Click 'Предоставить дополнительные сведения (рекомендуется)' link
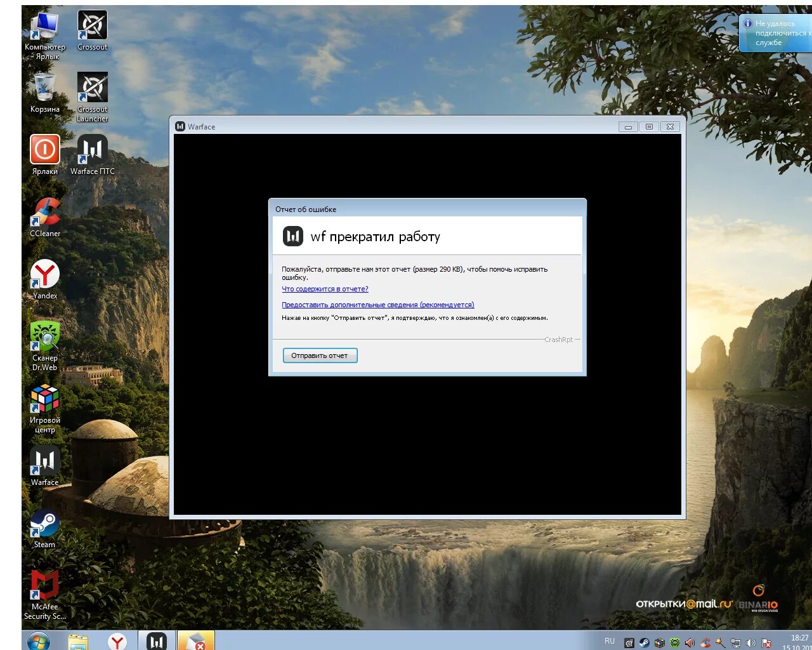This screenshot has height=650, width=812. [378, 305]
